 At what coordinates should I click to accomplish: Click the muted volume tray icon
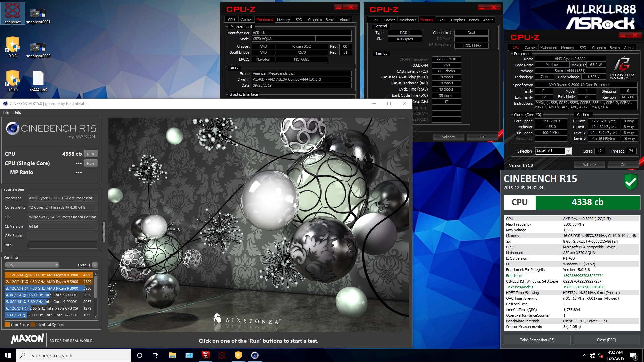[x=601, y=356]
